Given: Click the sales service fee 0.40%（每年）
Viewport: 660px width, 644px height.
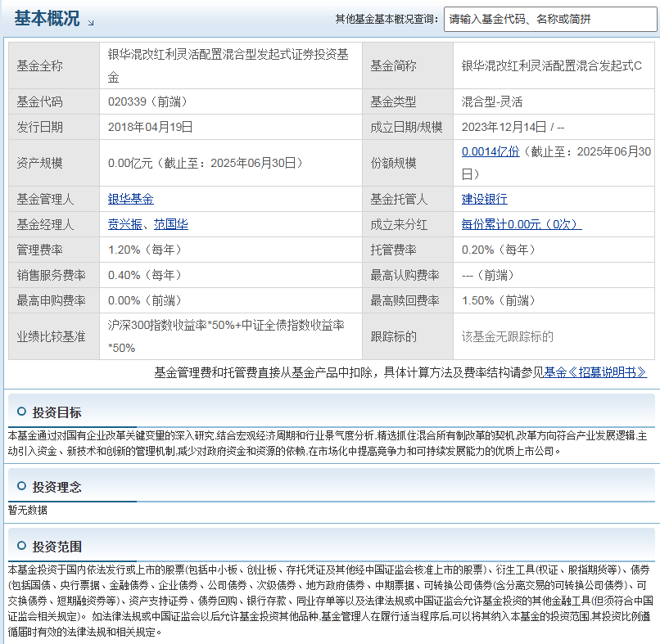Looking at the screenshot, I should (x=145, y=275).
